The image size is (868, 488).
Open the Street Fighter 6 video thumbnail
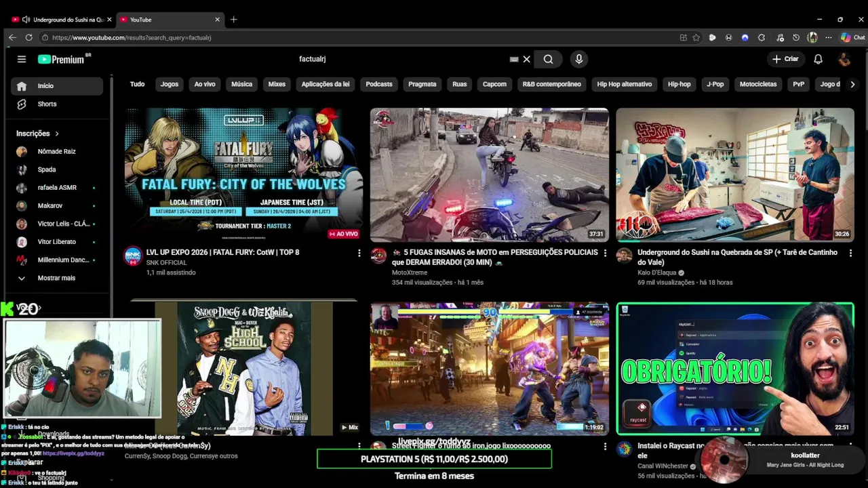tap(489, 368)
